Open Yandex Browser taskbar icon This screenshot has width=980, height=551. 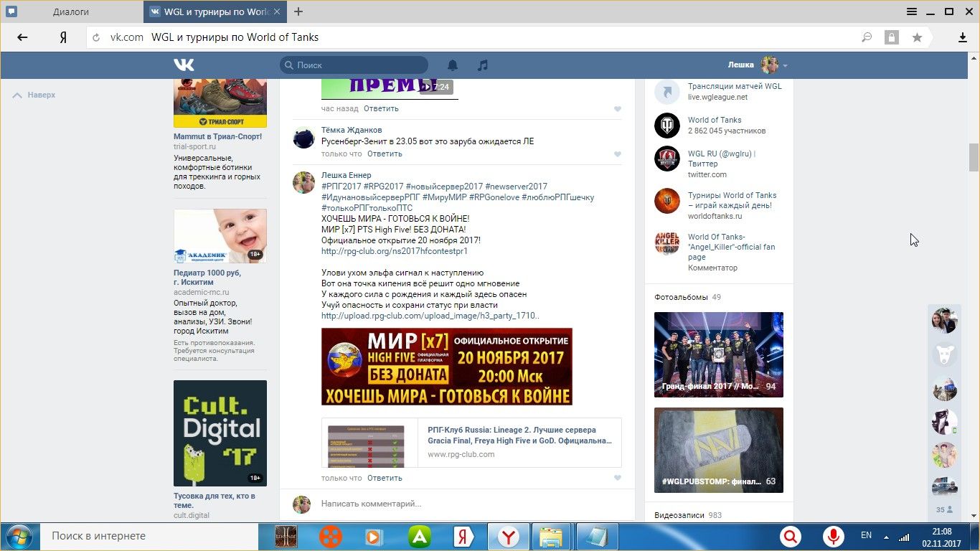coord(509,537)
